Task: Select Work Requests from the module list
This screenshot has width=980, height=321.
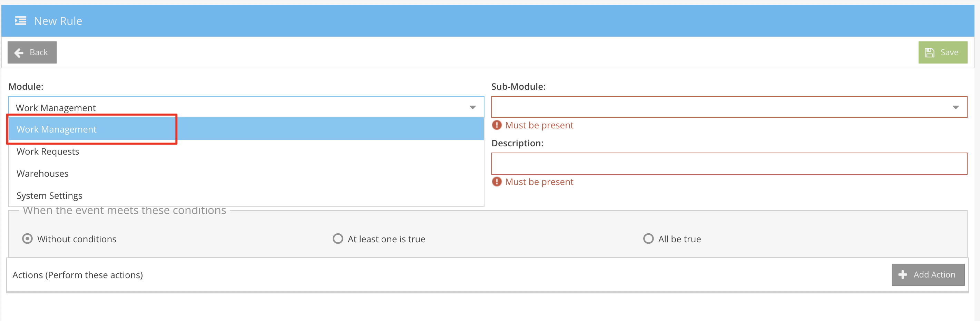Action: click(48, 152)
